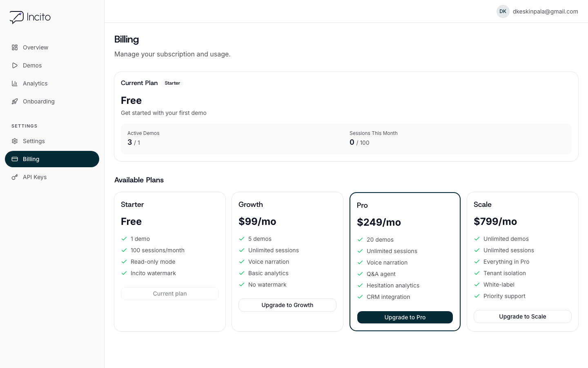The width and height of the screenshot is (588, 368).
Task: Switch to the Demos section
Action: tap(32, 65)
